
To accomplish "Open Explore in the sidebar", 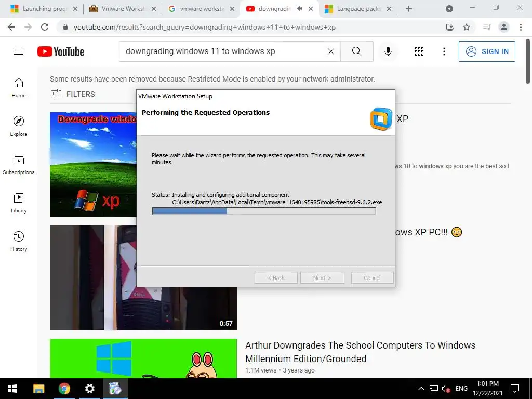I will [19, 126].
